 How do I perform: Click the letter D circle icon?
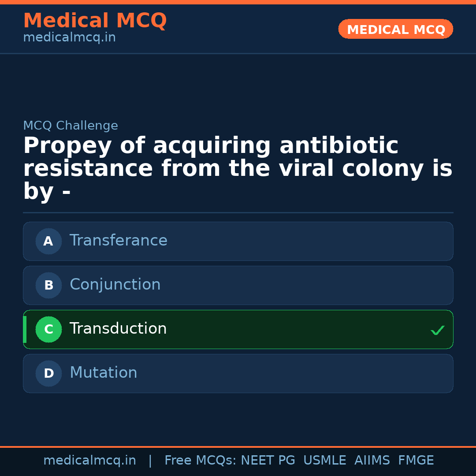(48, 373)
